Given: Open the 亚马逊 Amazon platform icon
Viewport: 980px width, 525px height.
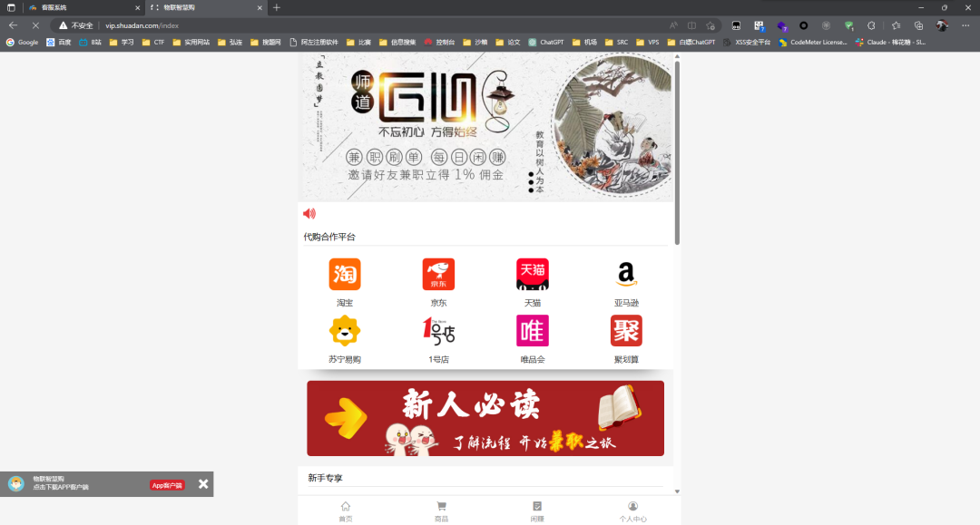Looking at the screenshot, I should coord(625,275).
